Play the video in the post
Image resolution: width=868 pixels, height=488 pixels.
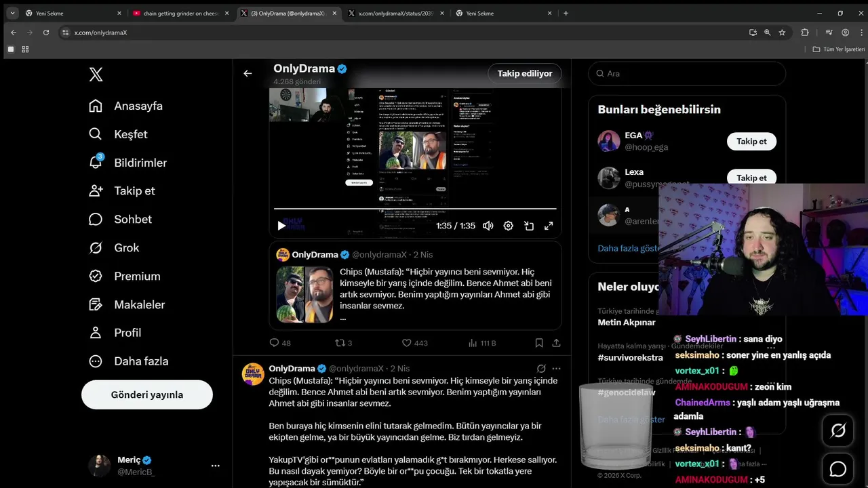[281, 226]
